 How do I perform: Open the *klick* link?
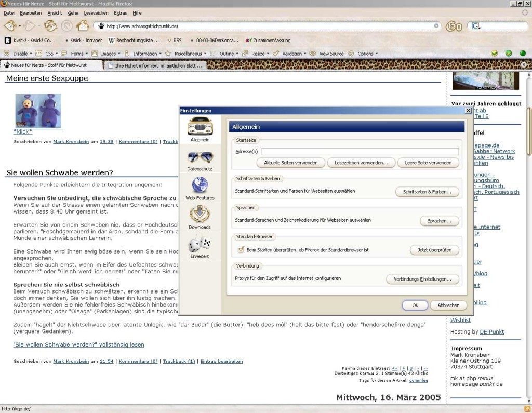(x=23, y=131)
